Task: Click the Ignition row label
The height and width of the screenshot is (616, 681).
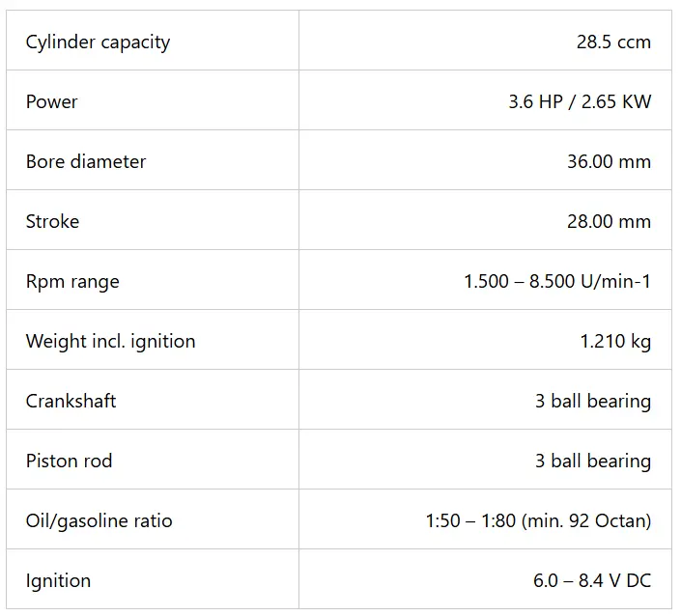Action: coord(58,580)
